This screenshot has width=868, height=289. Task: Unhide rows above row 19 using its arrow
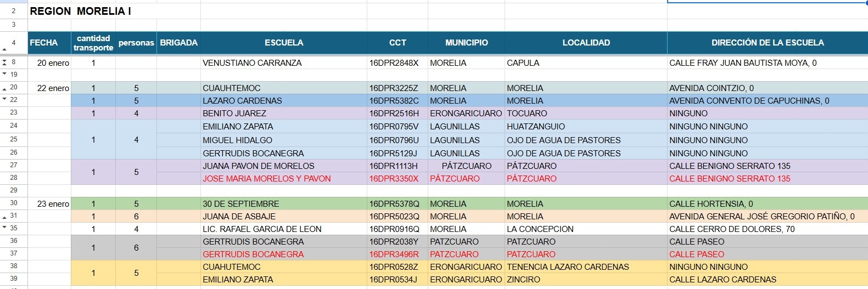click(x=4, y=73)
